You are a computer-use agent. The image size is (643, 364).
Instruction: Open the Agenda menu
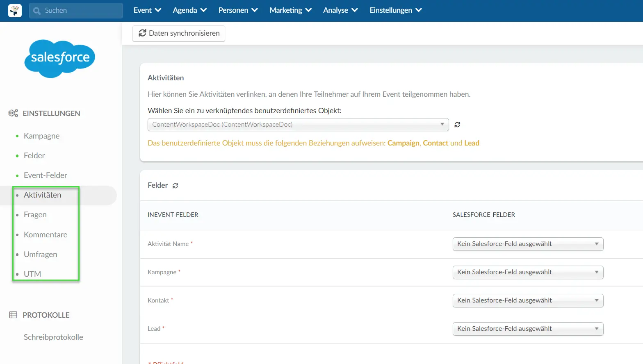tap(189, 10)
